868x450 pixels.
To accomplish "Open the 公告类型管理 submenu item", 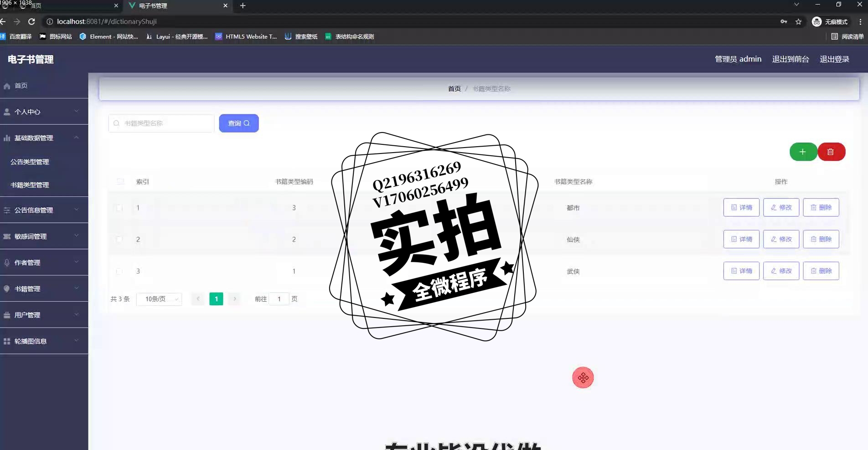I will (x=30, y=162).
